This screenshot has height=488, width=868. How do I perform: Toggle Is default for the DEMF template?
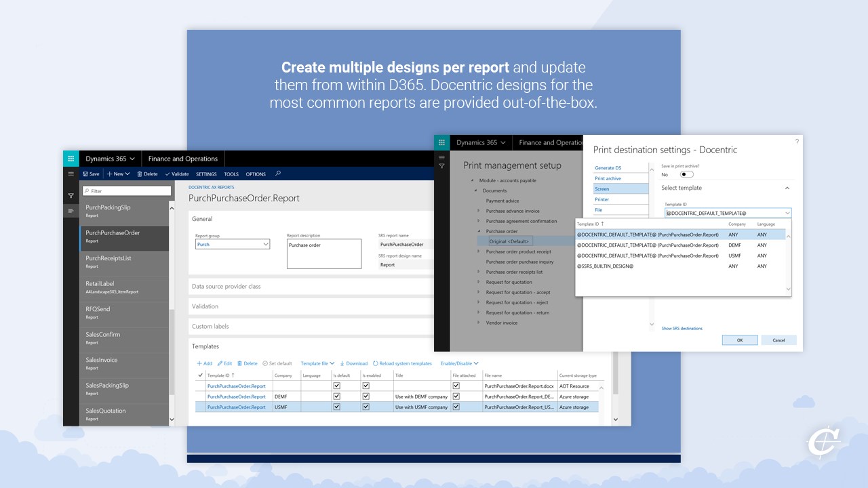click(x=336, y=396)
